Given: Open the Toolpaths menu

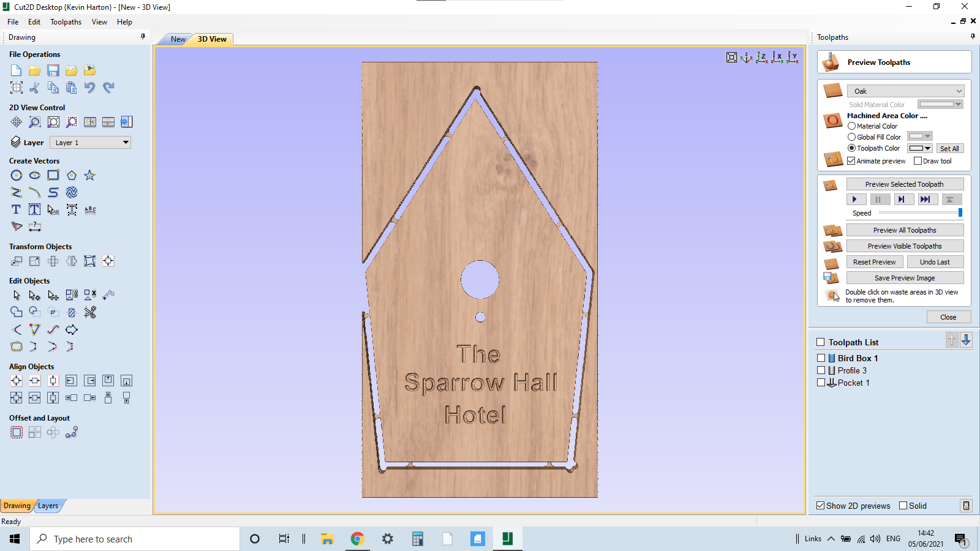Looking at the screenshot, I should (x=66, y=21).
